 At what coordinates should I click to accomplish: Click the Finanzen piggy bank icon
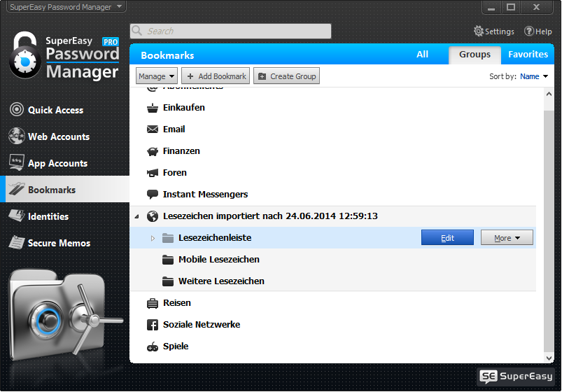(x=153, y=151)
